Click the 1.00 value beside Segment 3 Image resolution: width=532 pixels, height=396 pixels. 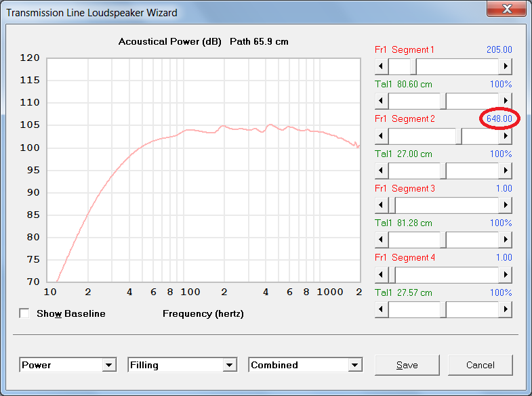504,188
